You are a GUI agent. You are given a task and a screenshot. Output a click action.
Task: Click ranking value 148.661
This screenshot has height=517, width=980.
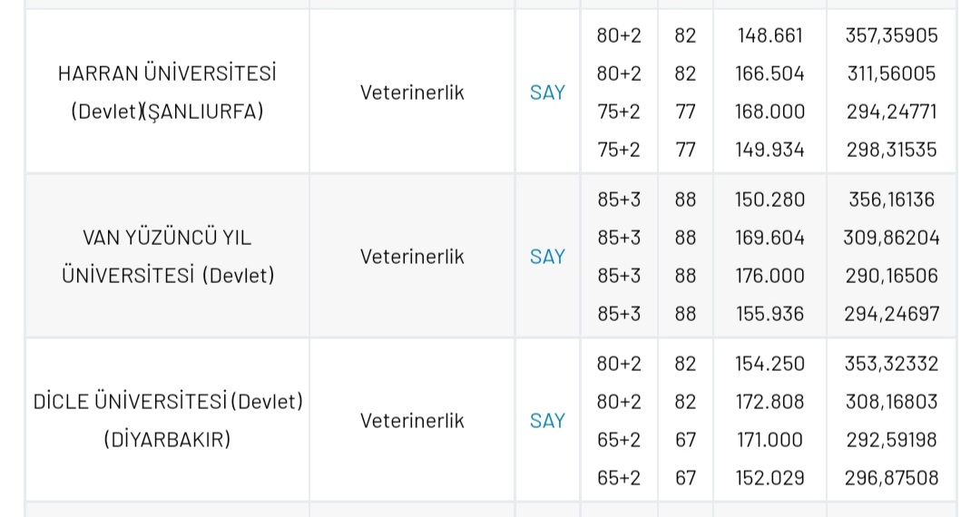(x=769, y=35)
